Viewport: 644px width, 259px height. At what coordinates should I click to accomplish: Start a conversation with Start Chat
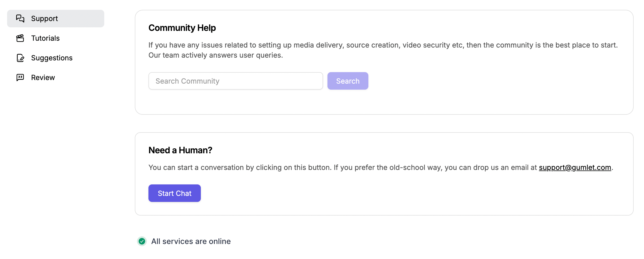click(x=175, y=193)
